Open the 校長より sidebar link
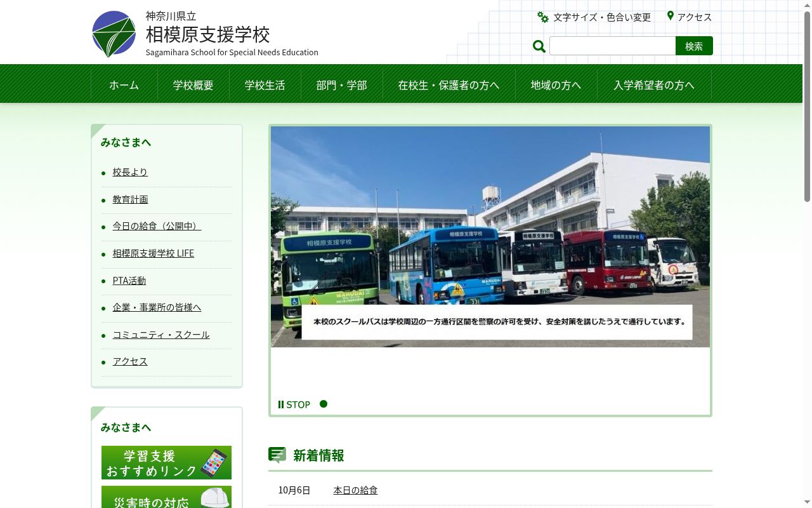The width and height of the screenshot is (812, 508). pyautogui.click(x=130, y=172)
